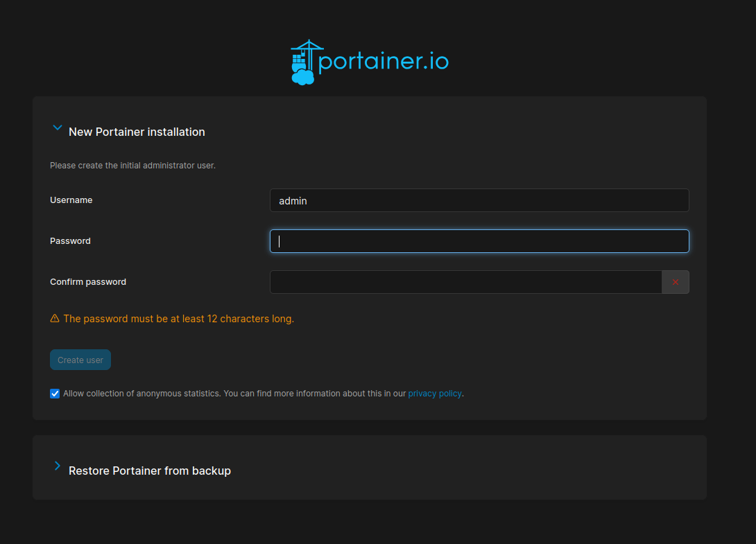Open the privacy policy link
This screenshot has height=544, width=756.
click(435, 393)
